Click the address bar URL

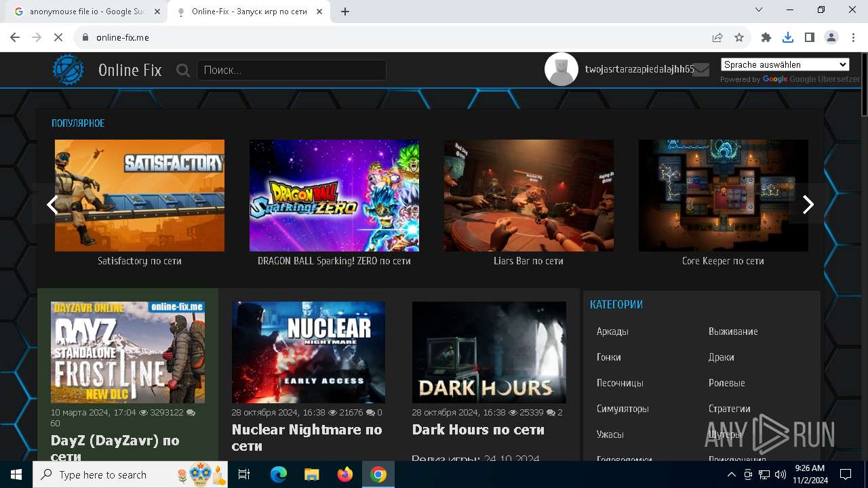coord(123,37)
